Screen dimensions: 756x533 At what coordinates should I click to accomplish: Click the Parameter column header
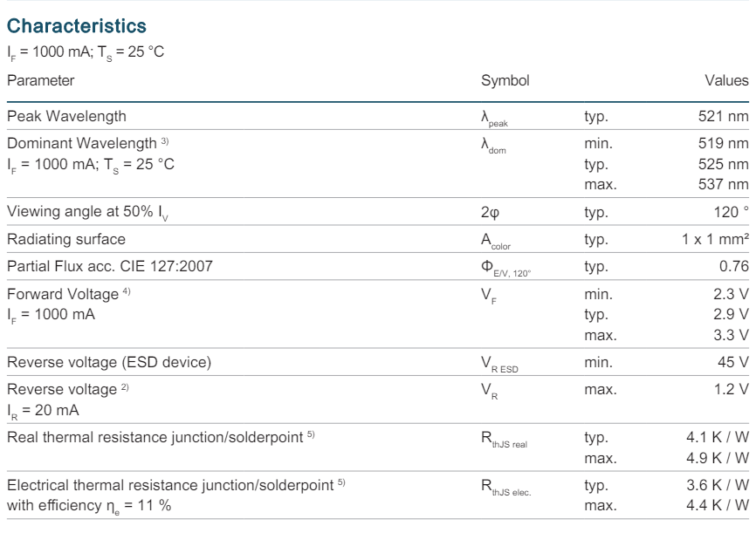(40, 80)
